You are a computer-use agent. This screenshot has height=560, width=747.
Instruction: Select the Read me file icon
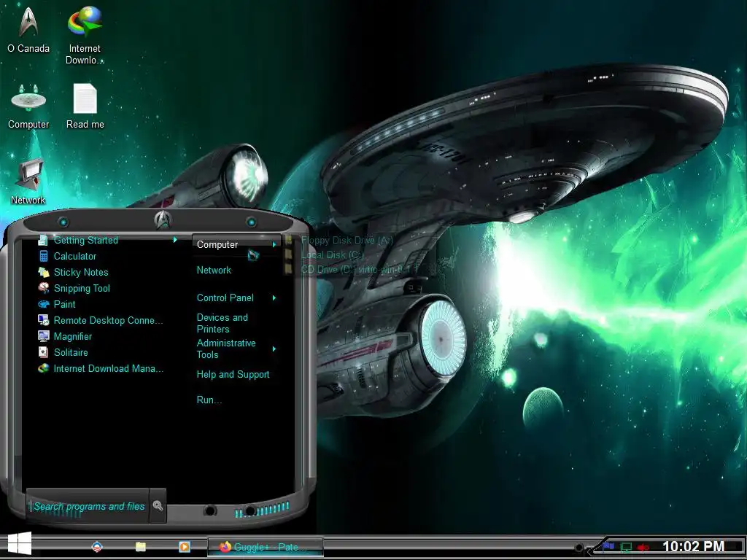point(85,106)
